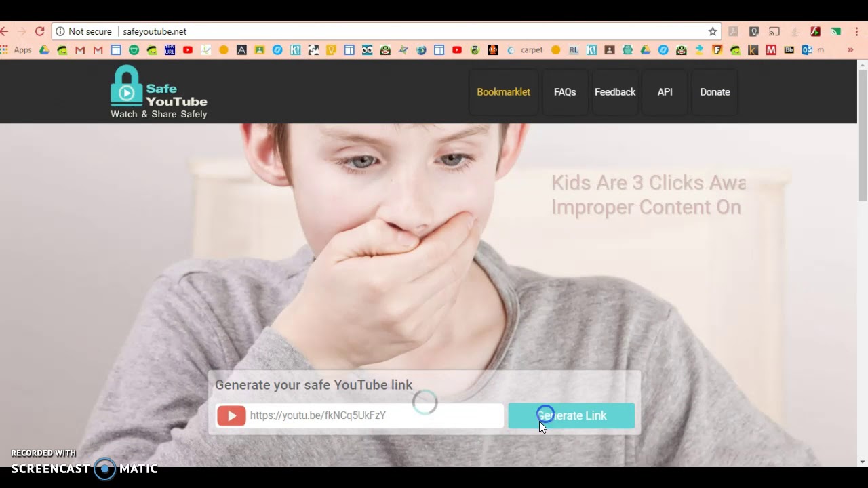The width and height of the screenshot is (868, 488).
Task: Click the Google Cast extension icon
Action: (x=774, y=31)
